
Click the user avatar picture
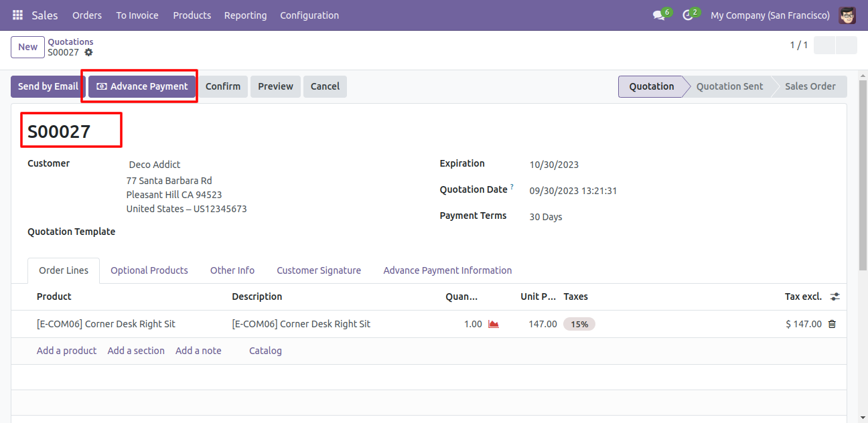pyautogui.click(x=847, y=15)
